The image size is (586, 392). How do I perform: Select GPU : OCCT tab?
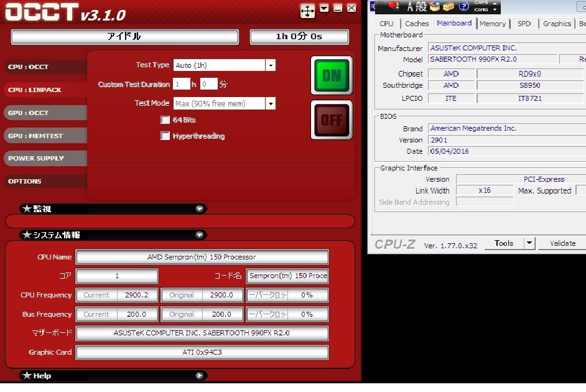tap(45, 113)
